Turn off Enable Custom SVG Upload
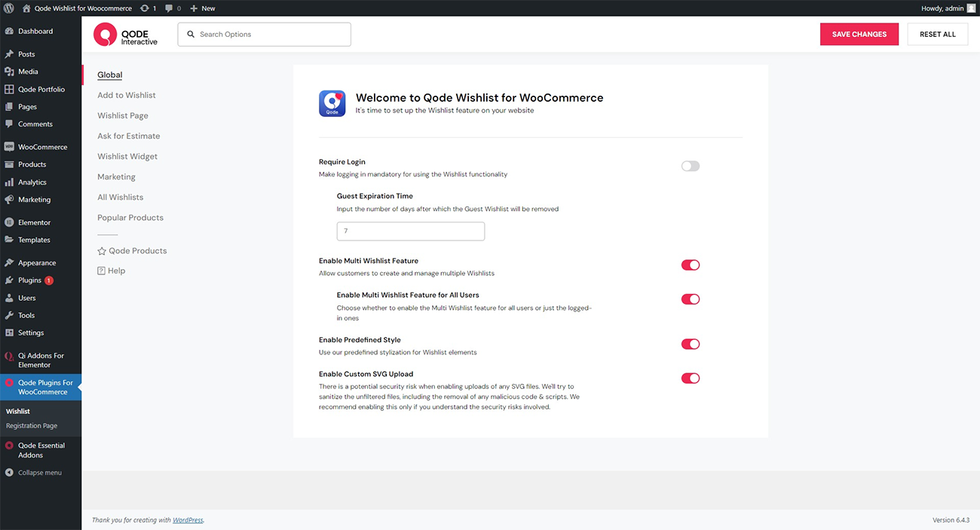 [690, 378]
